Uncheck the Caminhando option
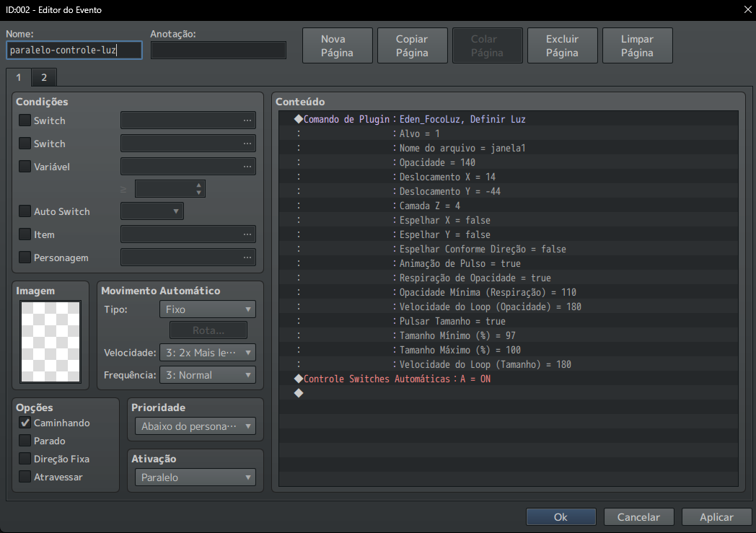Screen dimensions: 756x533 pyautogui.click(x=25, y=423)
